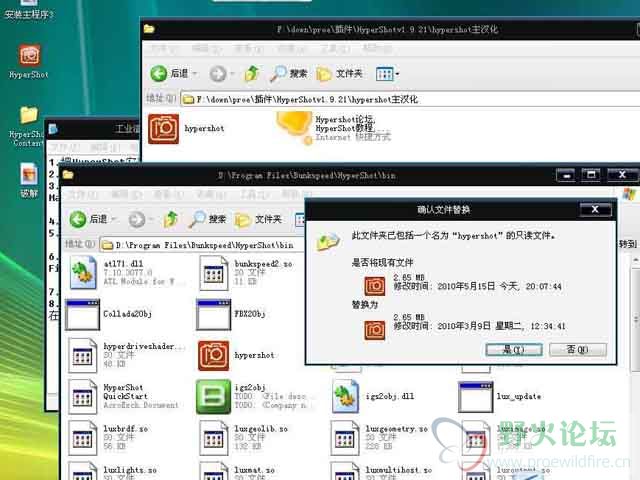Open Views button in hypershot主汉化 window toolbar

pyautogui.click(x=387, y=74)
